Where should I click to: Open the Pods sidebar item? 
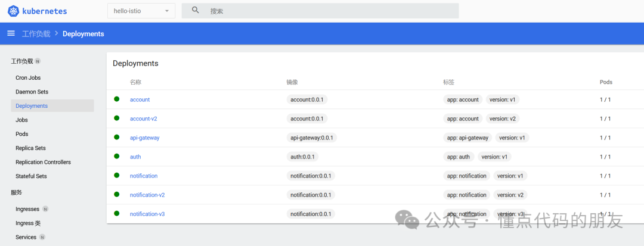point(22,134)
